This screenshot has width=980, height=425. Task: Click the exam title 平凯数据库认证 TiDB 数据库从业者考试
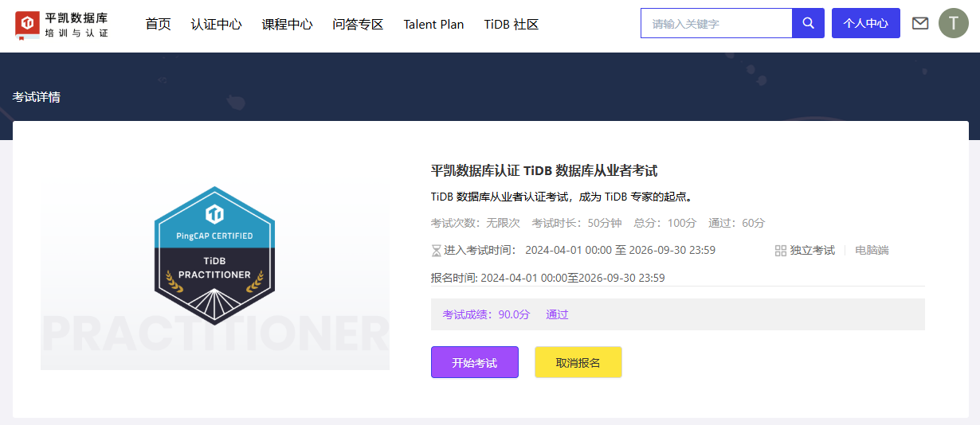544,170
